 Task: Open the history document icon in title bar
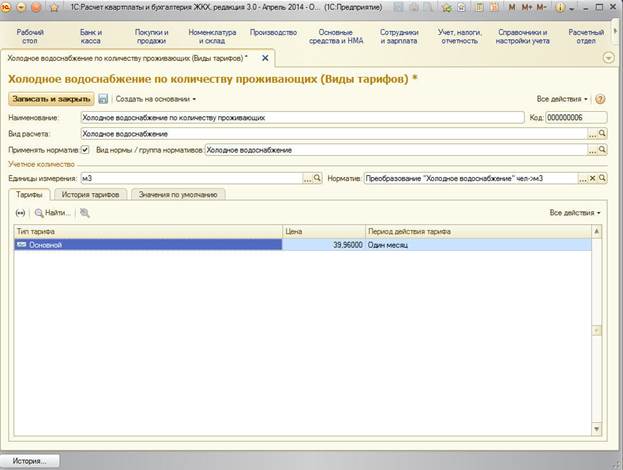(461, 8)
